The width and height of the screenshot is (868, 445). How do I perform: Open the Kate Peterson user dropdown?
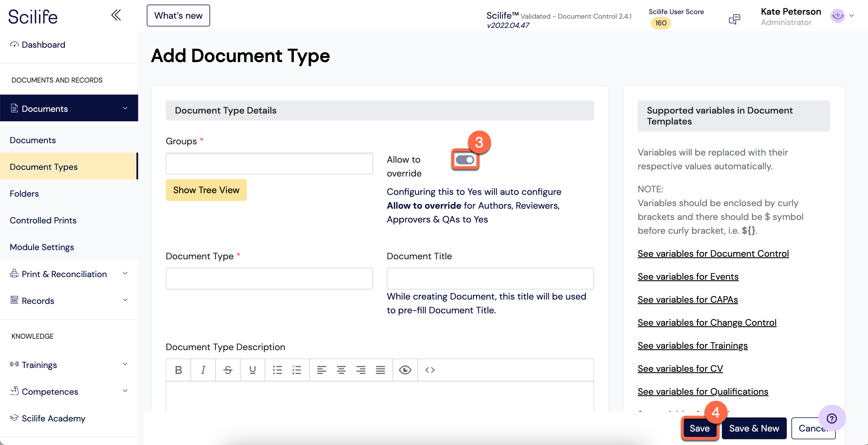(x=851, y=16)
